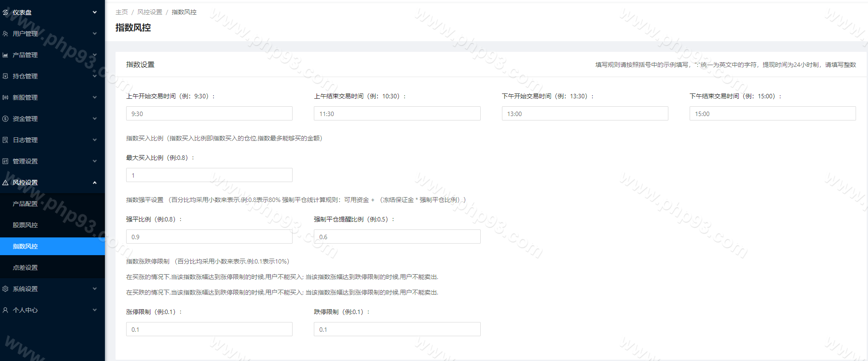The height and width of the screenshot is (361, 868).
Task: Click the icon beside 持仓管理
Action: click(5, 76)
